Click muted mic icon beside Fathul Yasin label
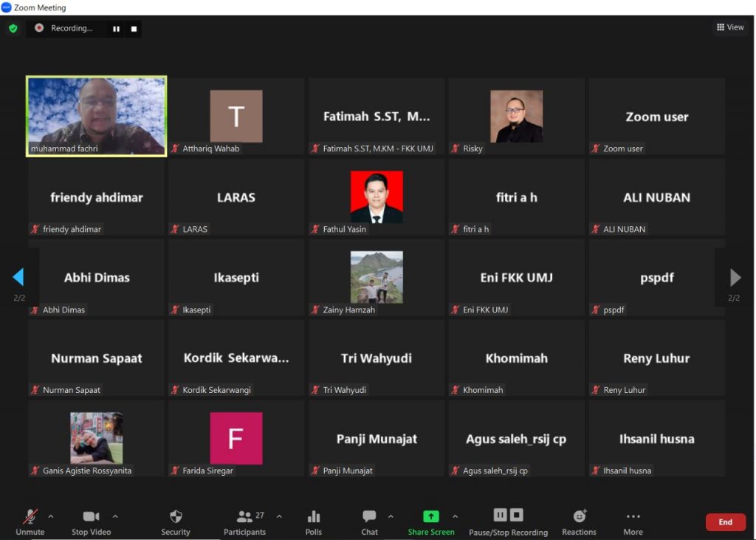 [x=315, y=229]
